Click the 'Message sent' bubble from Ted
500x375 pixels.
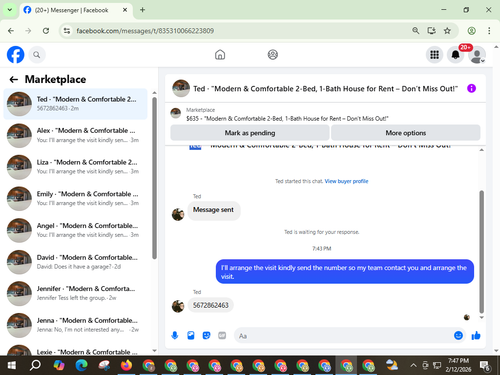(213, 210)
